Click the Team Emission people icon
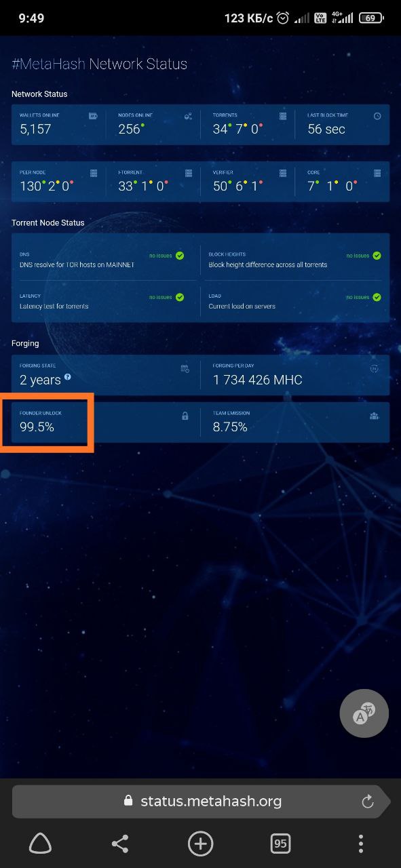The image size is (401, 868). 374,416
